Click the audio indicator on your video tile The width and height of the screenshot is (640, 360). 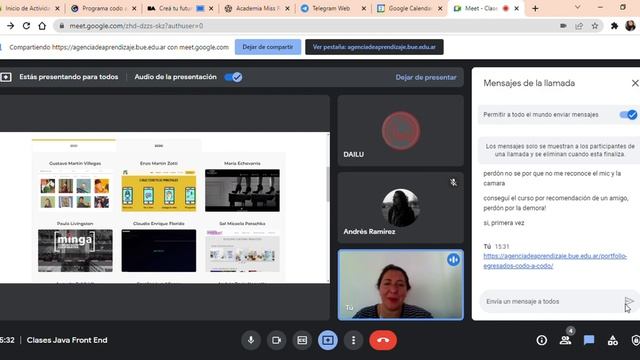(453, 260)
